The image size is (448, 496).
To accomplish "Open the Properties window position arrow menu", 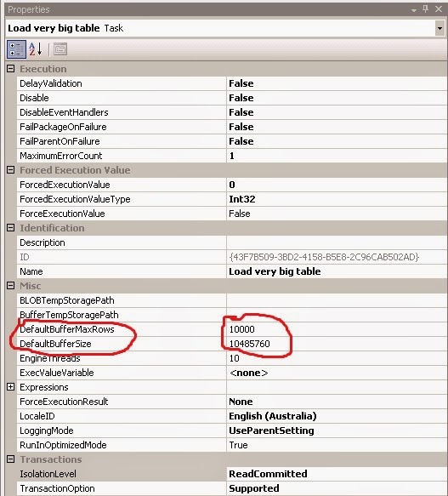I will point(413,10).
